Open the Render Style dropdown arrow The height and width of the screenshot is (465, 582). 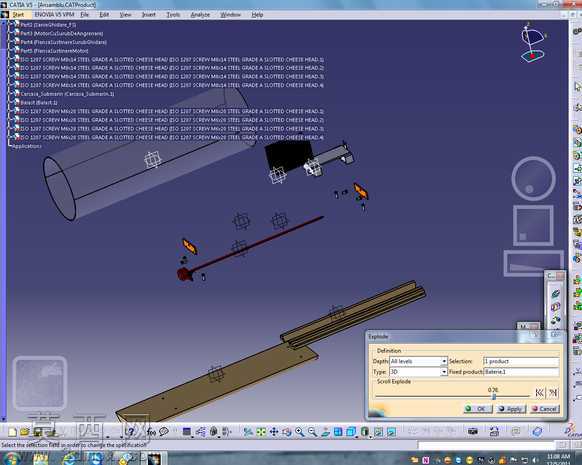[371, 436]
